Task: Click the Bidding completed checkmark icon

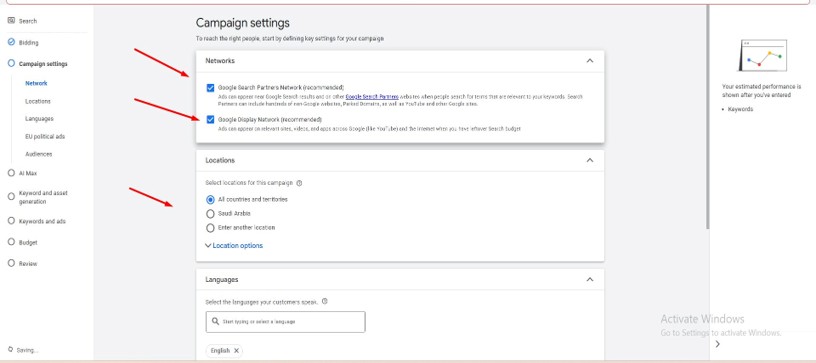Action: [11, 42]
